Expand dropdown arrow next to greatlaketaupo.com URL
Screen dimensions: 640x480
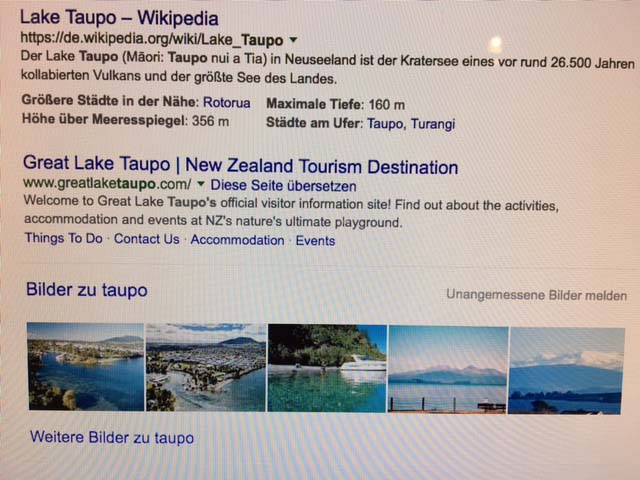click(200, 184)
